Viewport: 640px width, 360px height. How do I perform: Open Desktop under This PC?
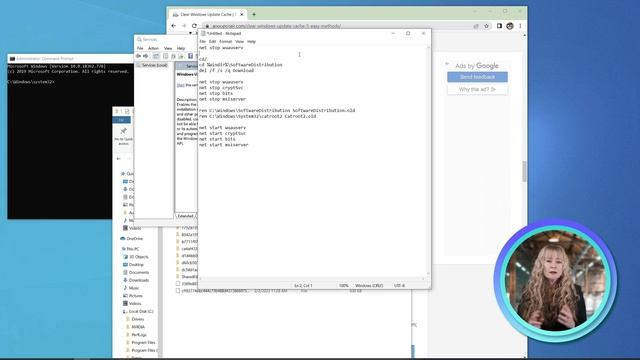pos(133,264)
